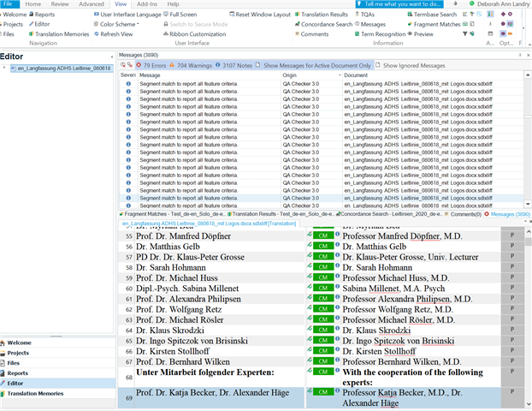Switch to the Fragment Matches panel tab

click(x=172, y=214)
